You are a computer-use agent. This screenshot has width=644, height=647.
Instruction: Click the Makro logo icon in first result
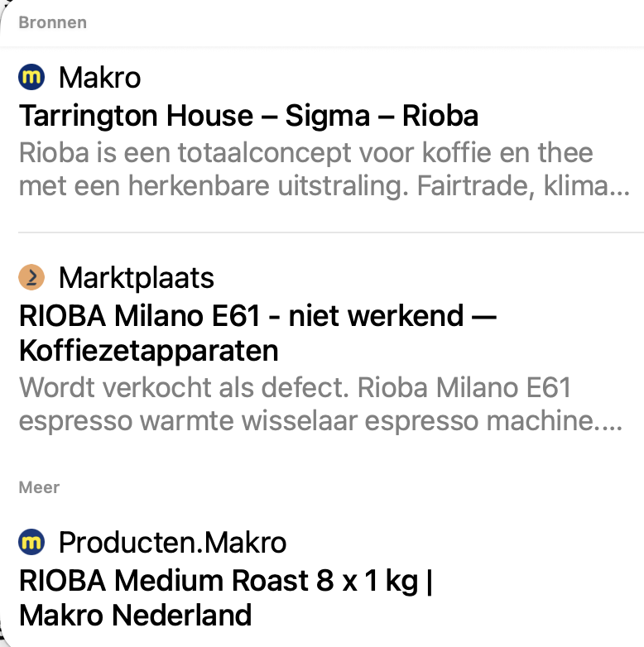coord(31,78)
